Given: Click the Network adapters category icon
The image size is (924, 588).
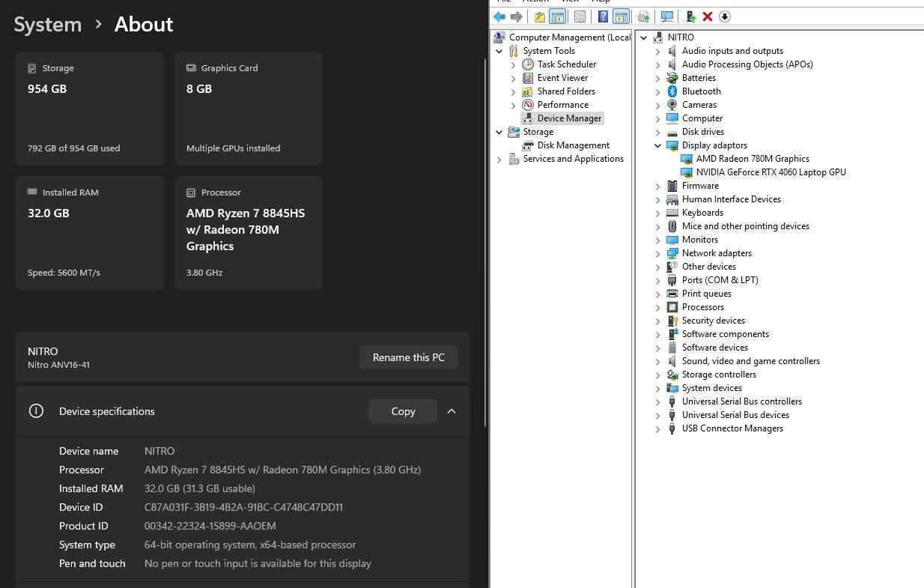Looking at the screenshot, I should 672,253.
